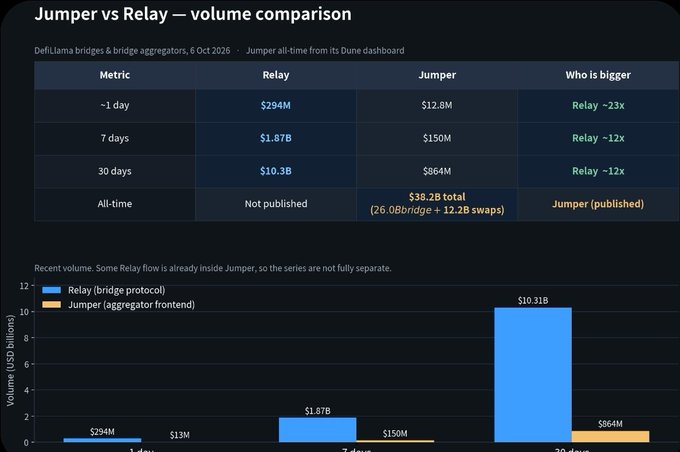Click Relay's '$294M' table cell
The width and height of the screenshot is (680, 452).
point(276,105)
